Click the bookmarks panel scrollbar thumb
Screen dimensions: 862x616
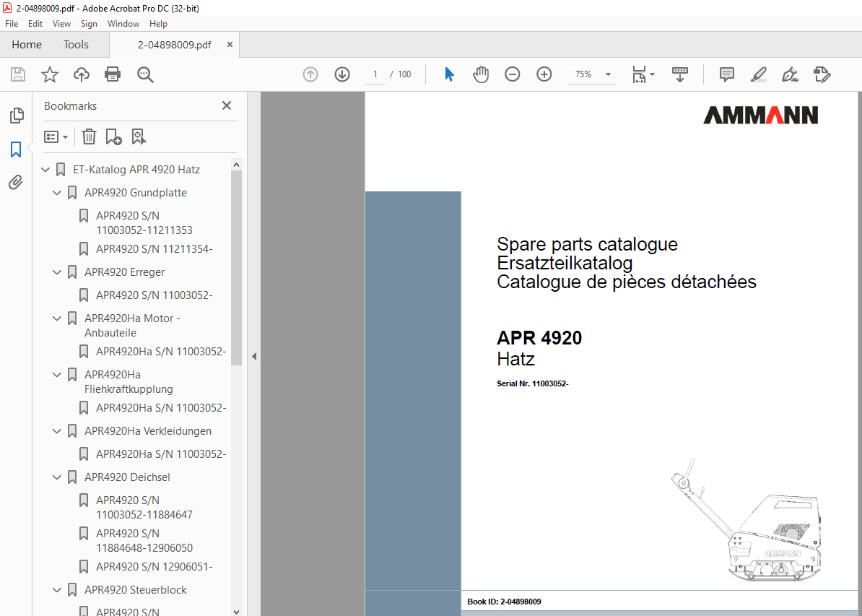point(236,268)
